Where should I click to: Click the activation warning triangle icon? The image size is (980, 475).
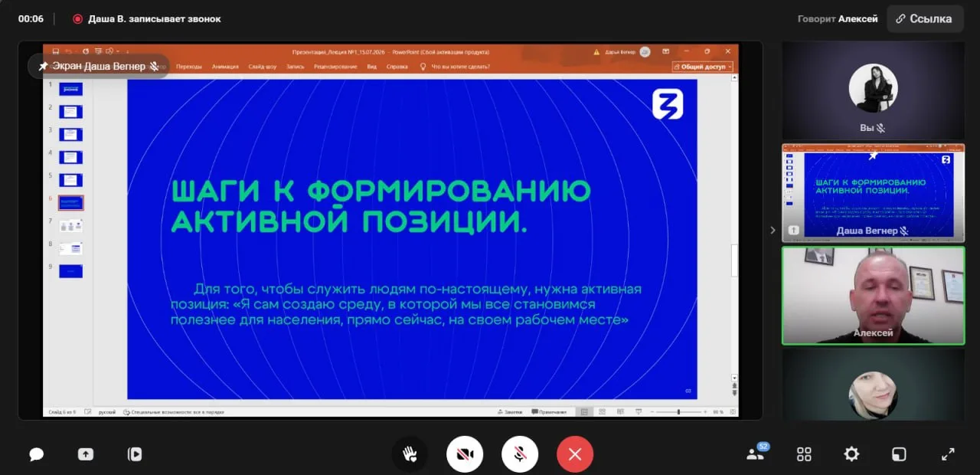[x=596, y=52]
